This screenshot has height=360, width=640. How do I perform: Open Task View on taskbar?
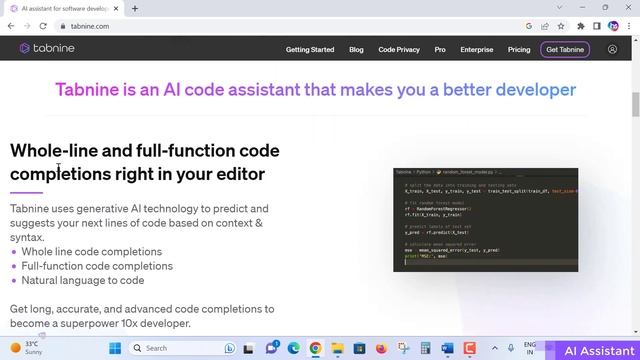point(248,349)
